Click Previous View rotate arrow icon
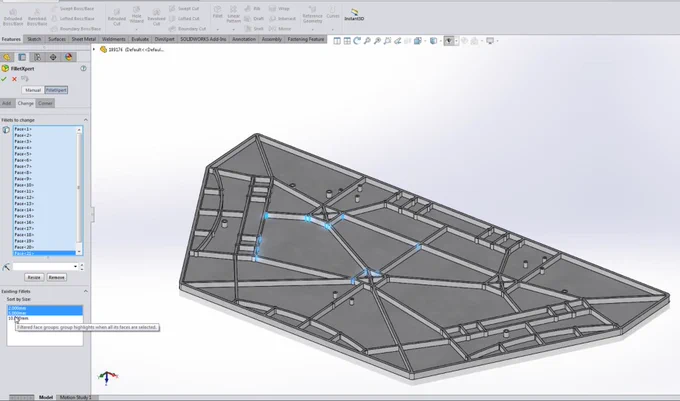 (357, 41)
